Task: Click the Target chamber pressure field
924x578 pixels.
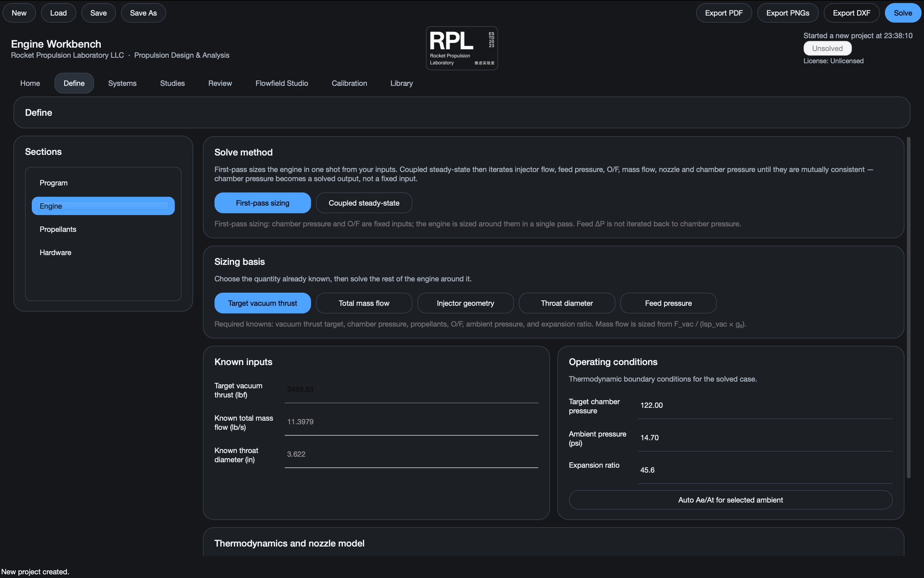Action: (765, 405)
